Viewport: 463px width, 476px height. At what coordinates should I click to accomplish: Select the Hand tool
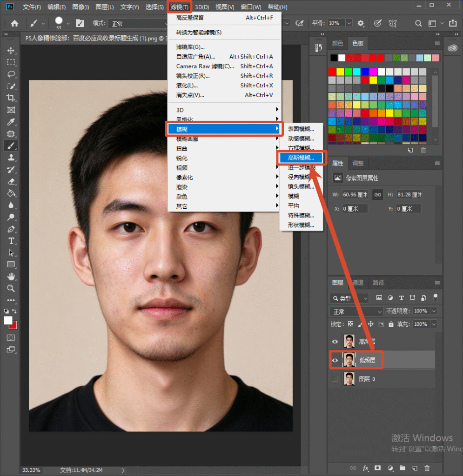(x=11, y=277)
